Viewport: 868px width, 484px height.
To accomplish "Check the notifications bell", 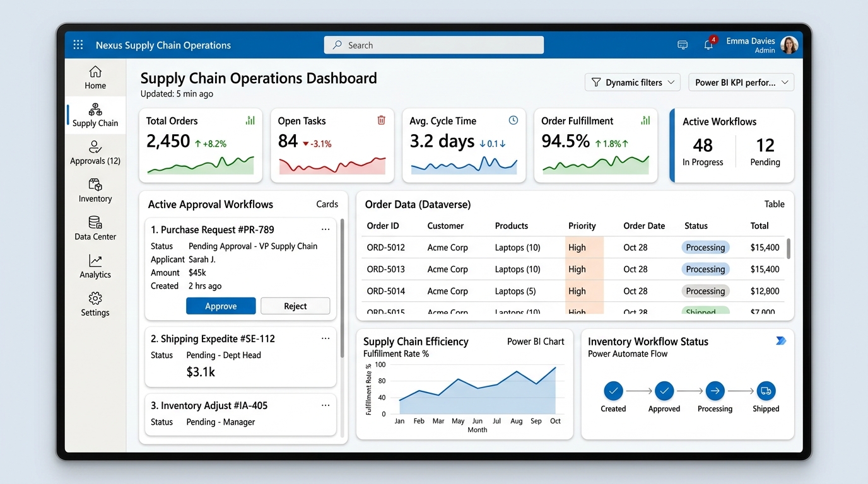I will click(708, 45).
